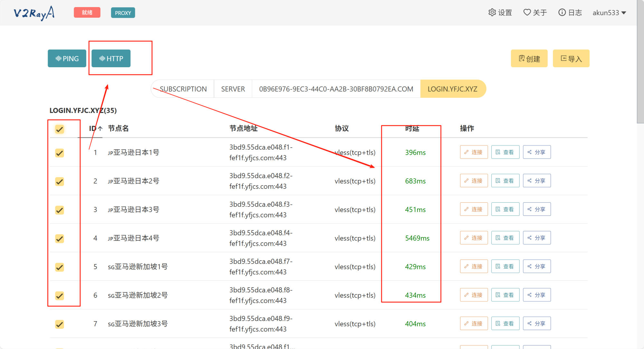Switch to SUBSCRIPTION tab
Image resolution: width=644 pixels, height=349 pixels.
coord(183,89)
